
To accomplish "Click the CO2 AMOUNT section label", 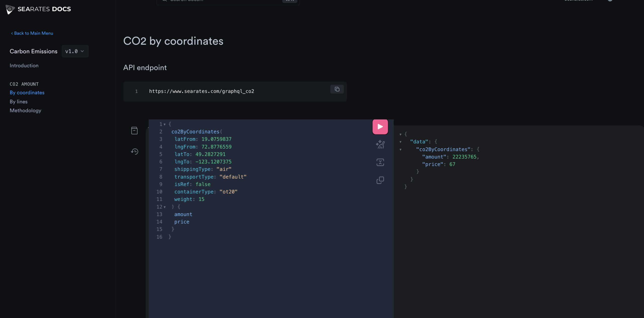I will (x=24, y=84).
